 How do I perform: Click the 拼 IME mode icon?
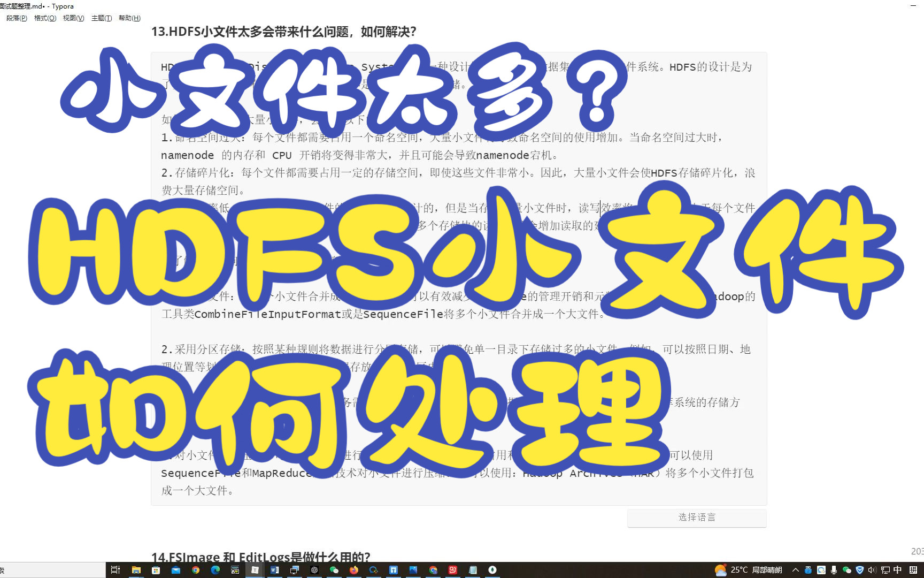913,570
